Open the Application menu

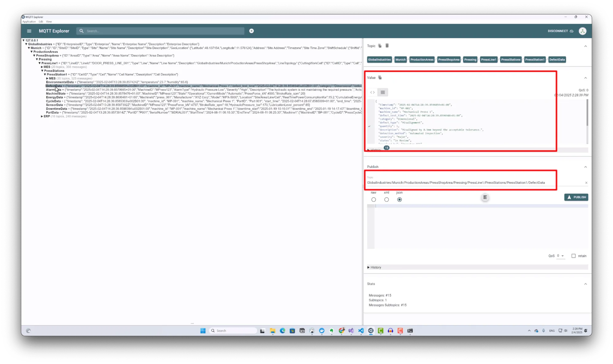(x=29, y=22)
